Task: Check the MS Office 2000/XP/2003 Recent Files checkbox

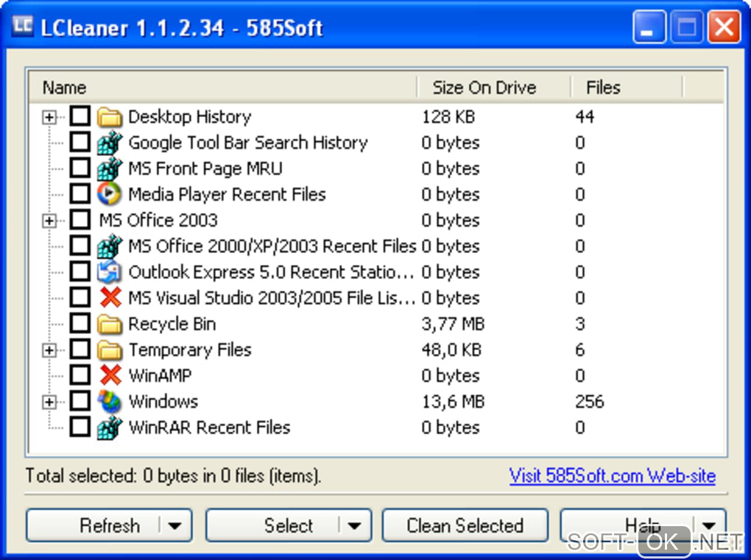Action: (80, 246)
